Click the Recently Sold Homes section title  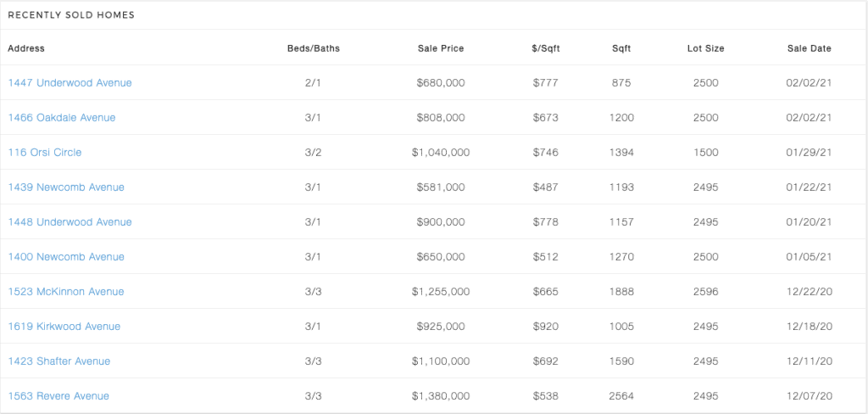71,15
